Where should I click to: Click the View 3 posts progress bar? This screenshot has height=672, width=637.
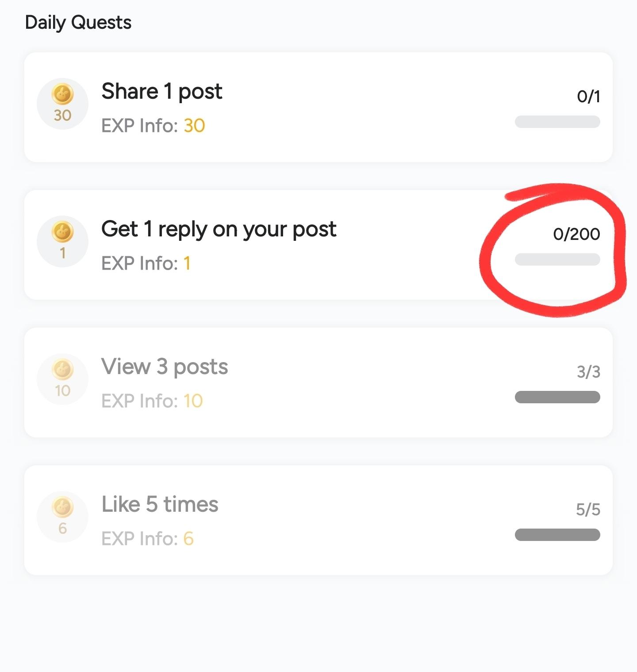tap(557, 397)
